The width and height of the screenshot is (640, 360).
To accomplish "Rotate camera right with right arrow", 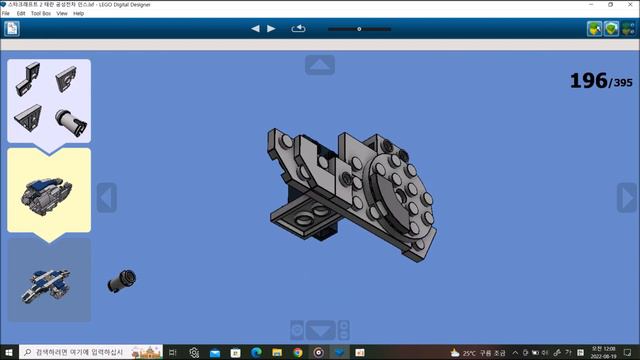I will coord(627,198).
